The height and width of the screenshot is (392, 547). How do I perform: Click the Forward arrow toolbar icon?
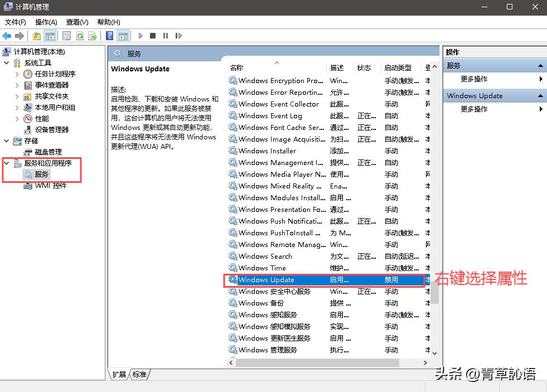20,36
